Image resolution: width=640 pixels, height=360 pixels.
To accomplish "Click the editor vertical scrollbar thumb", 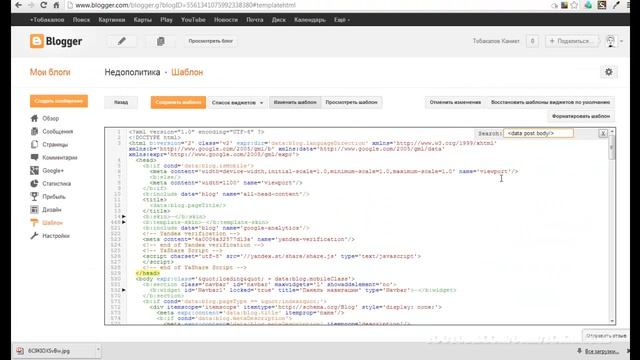I will click(612, 146).
